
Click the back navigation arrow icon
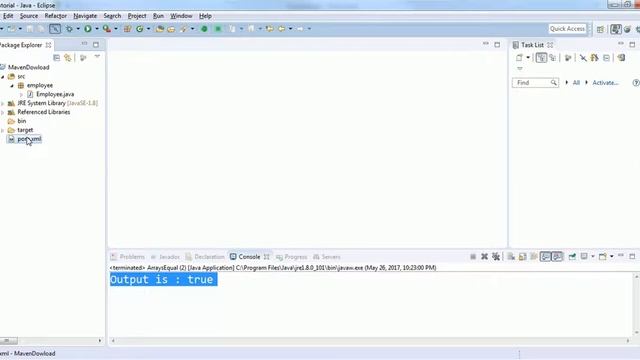point(282,29)
